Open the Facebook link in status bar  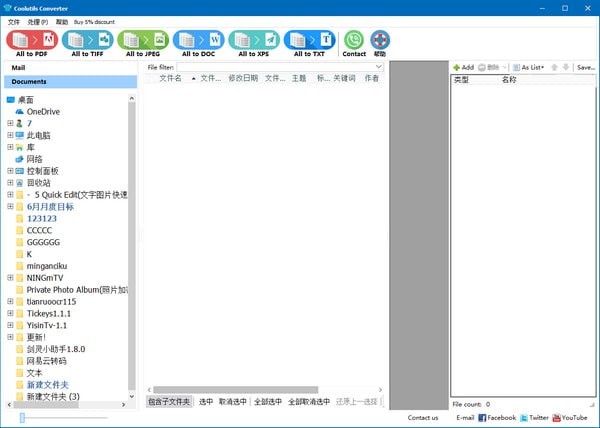pyautogui.click(x=496, y=417)
